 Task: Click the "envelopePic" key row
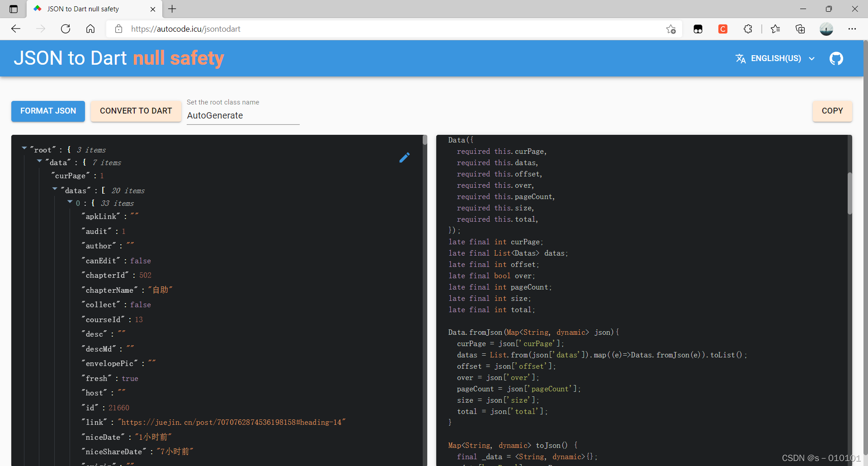click(x=119, y=363)
